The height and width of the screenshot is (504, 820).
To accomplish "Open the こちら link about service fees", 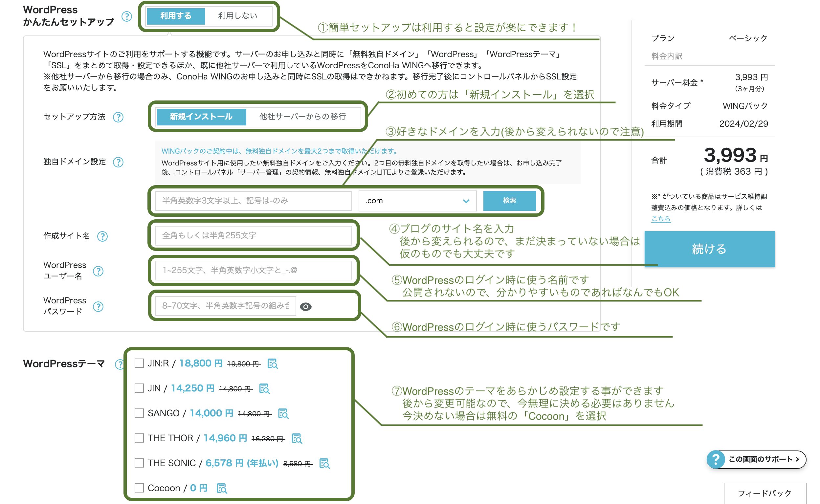I will tap(661, 219).
